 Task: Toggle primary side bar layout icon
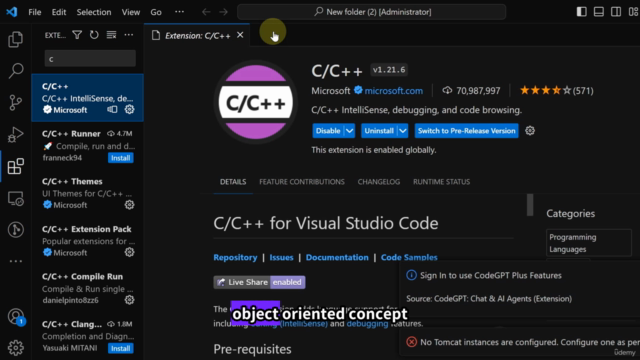pos(582,12)
